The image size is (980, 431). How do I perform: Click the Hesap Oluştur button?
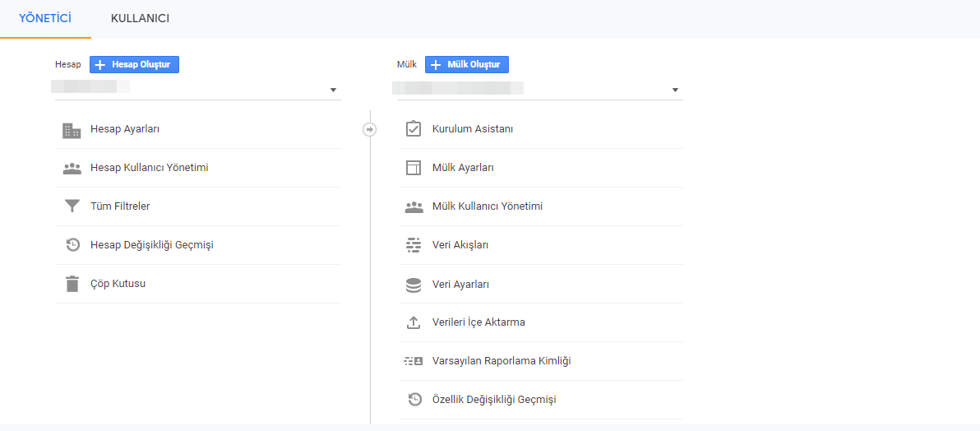pyautogui.click(x=134, y=64)
